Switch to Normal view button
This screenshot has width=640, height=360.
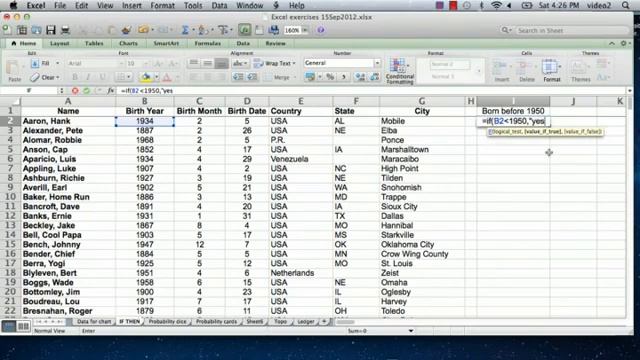(9, 326)
